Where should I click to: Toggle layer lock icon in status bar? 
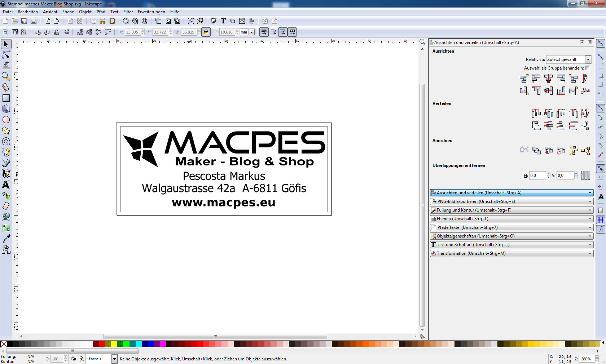coord(82,359)
